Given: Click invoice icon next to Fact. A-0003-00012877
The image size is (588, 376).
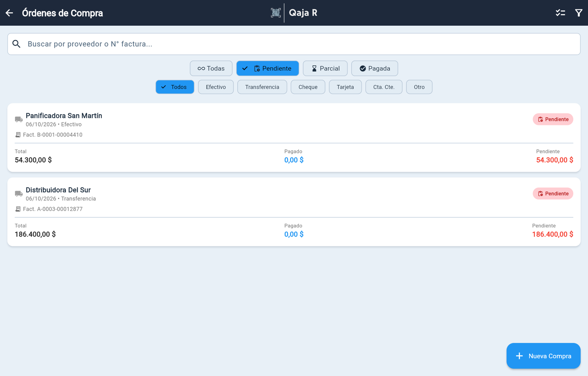Looking at the screenshot, I should 18,209.
